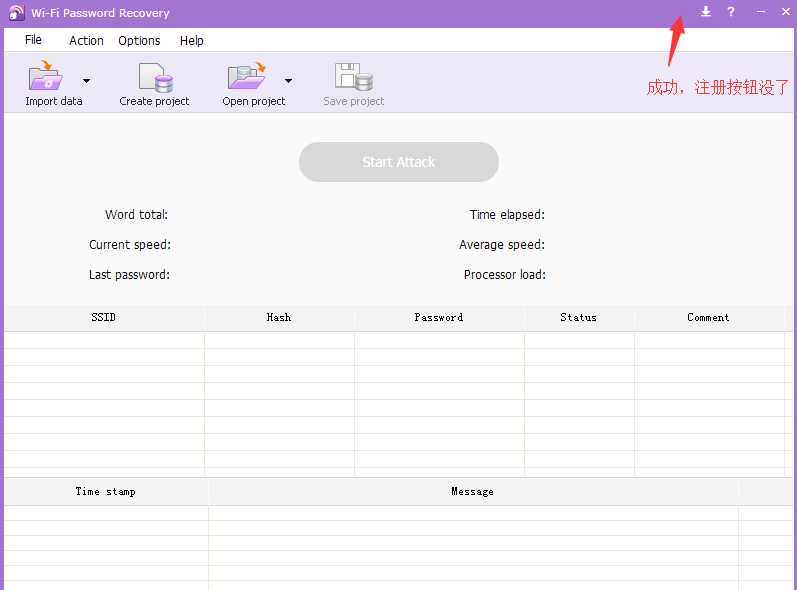Click the Processor load label
The height and width of the screenshot is (590, 797).
tap(505, 274)
